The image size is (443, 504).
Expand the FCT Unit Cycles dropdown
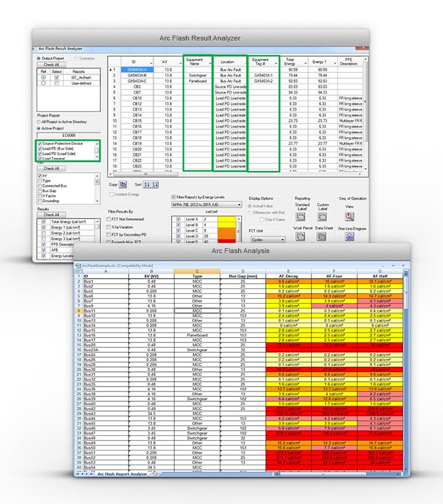coord(282,239)
